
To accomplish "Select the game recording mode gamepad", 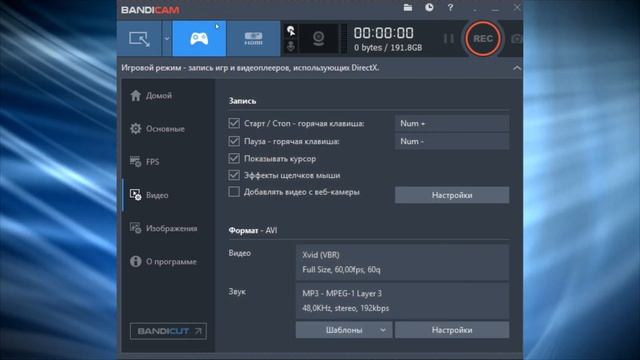I will click(x=199, y=39).
